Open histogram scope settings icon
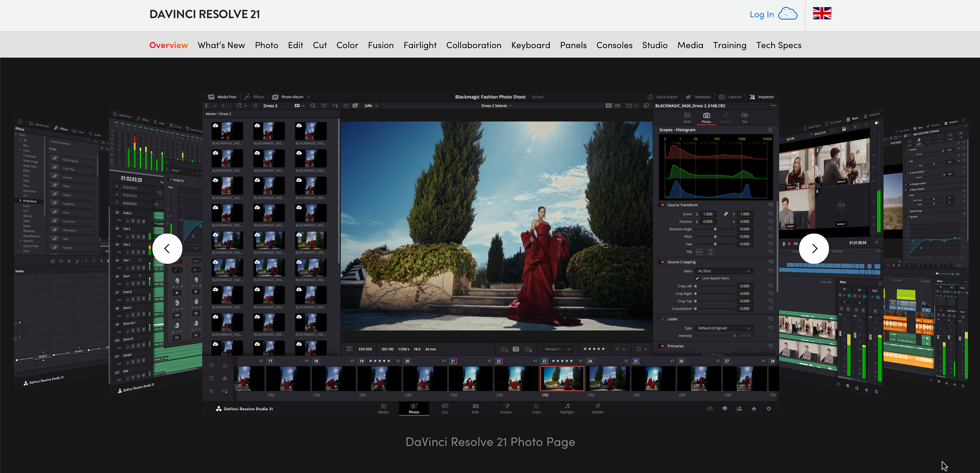Image resolution: width=980 pixels, height=473 pixels. [x=770, y=130]
